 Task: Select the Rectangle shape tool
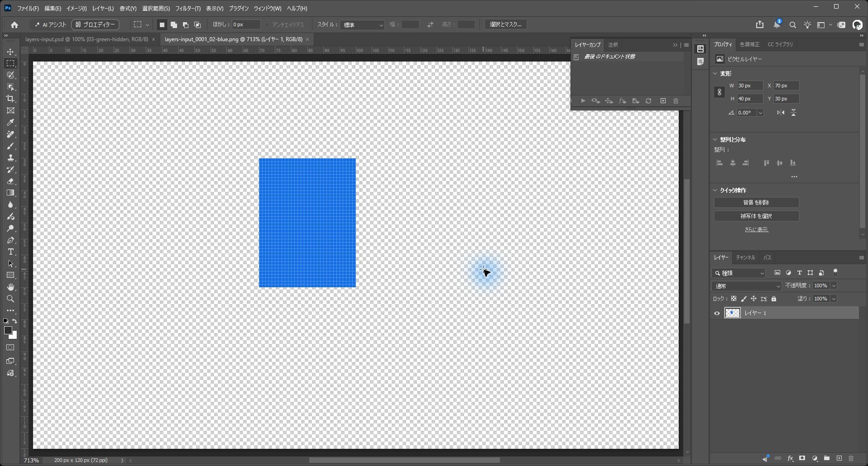coord(10,275)
